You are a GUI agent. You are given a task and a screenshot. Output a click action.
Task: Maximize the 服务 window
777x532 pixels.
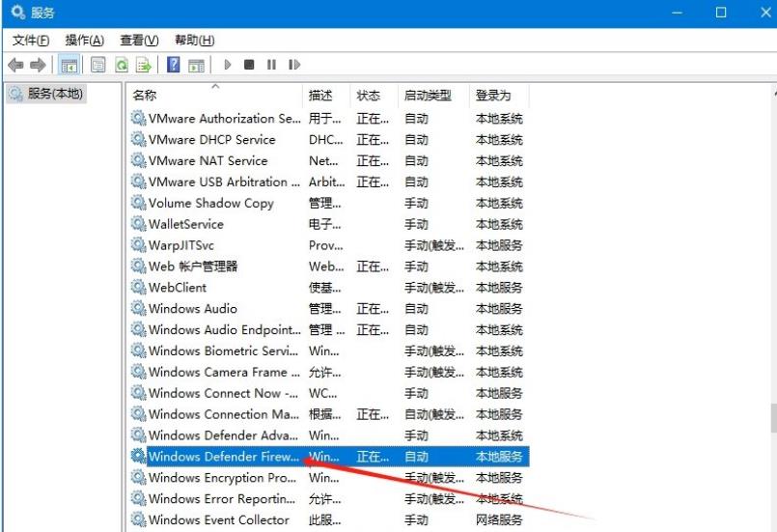[x=721, y=13]
